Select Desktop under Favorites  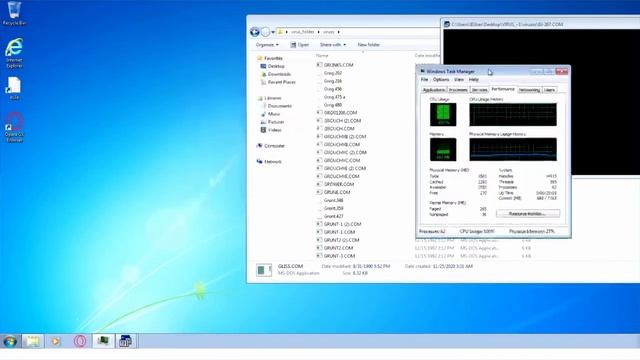276,66
